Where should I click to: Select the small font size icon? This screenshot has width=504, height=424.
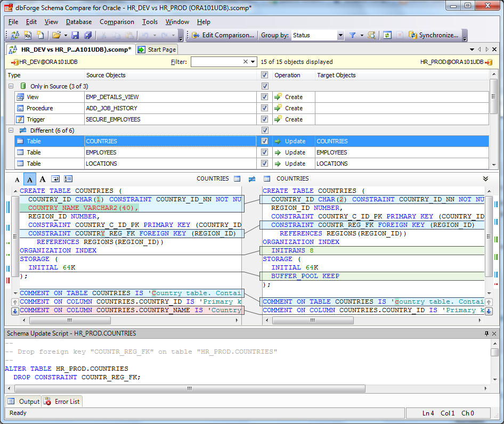tap(18, 180)
